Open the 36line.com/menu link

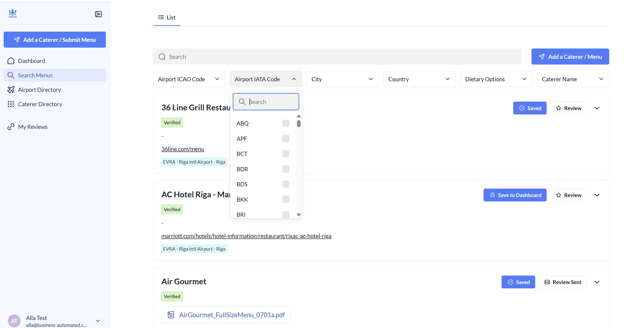click(182, 149)
